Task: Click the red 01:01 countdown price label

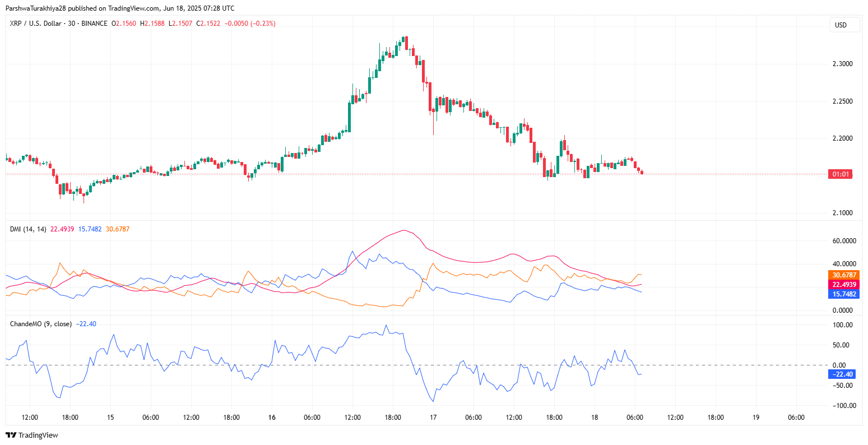Action: pos(841,174)
